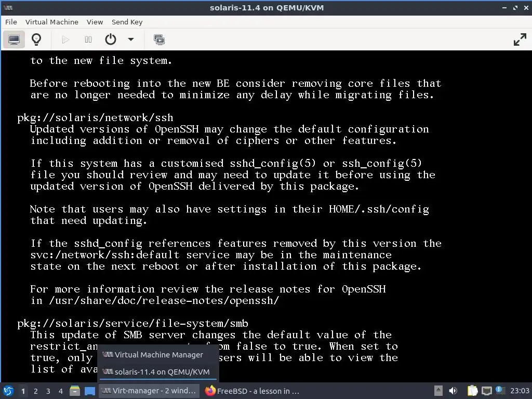Image resolution: width=532 pixels, height=399 pixels.
Task: Select solaris-11.4 on QEMU/KVM from popup
Action: pos(158,371)
